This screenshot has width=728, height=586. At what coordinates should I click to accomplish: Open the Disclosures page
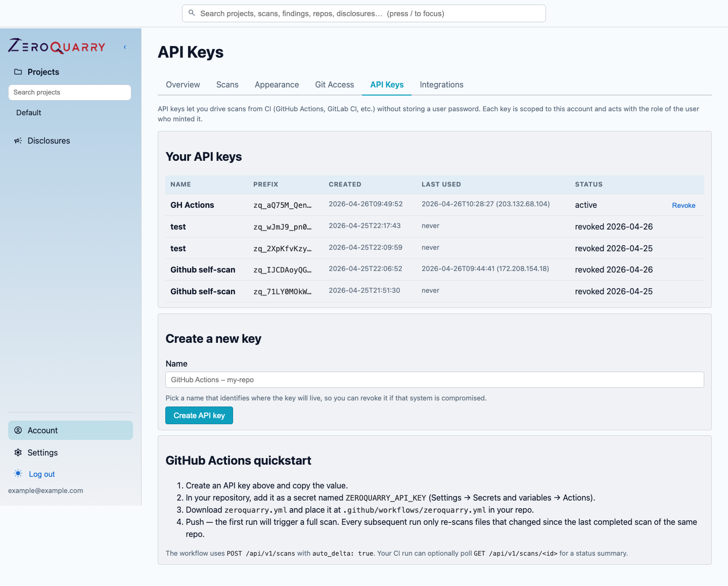49,141
